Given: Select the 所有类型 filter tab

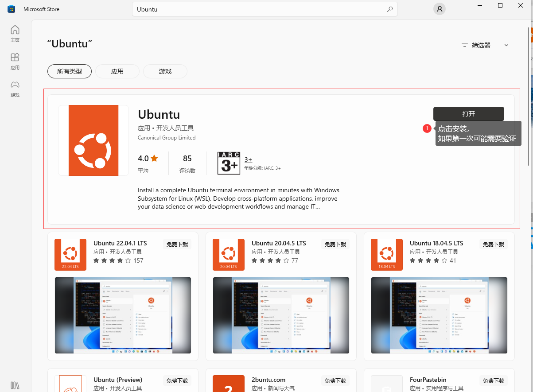Looking at the screenshot, I should [x=70, y=71].
